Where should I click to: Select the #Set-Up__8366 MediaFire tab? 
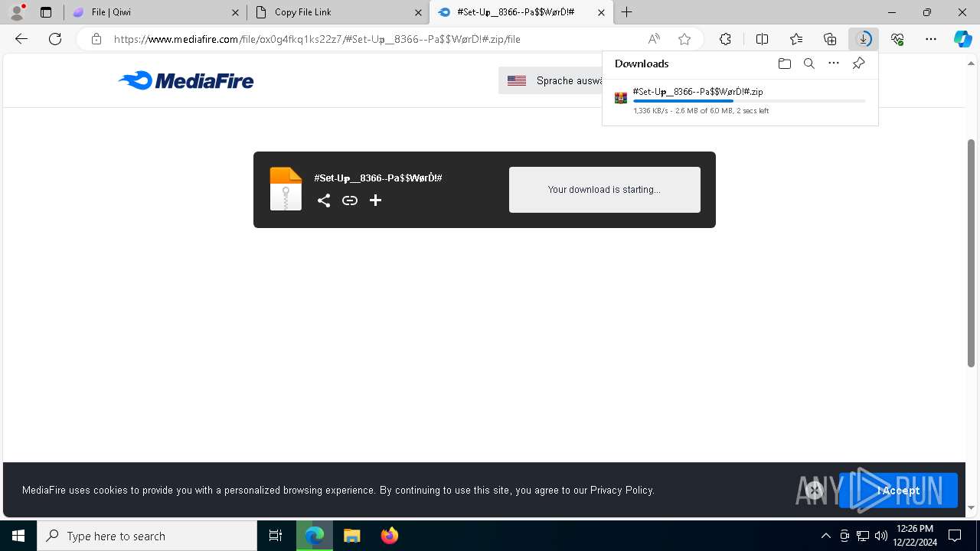521,12
